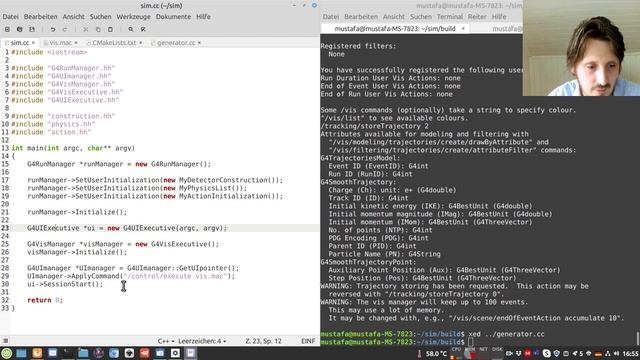The image size is (640, 360).
Task: Click the camera recording tray icon
Action: point(509,353)
